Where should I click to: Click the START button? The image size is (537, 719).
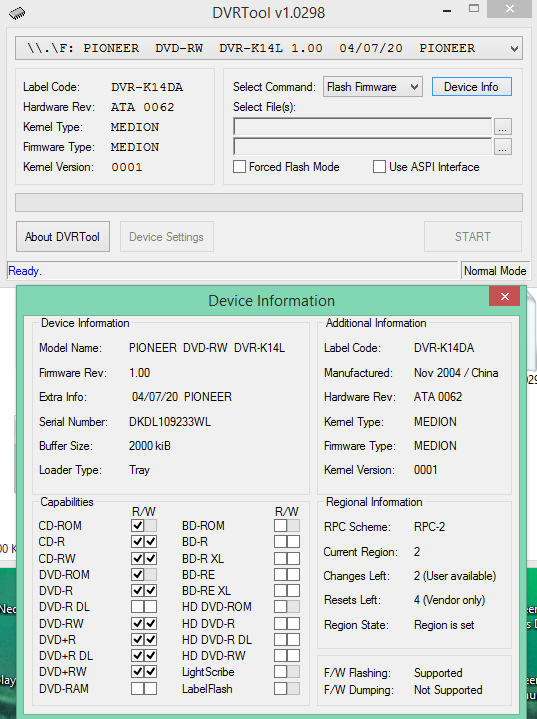(x=473, y=237)
